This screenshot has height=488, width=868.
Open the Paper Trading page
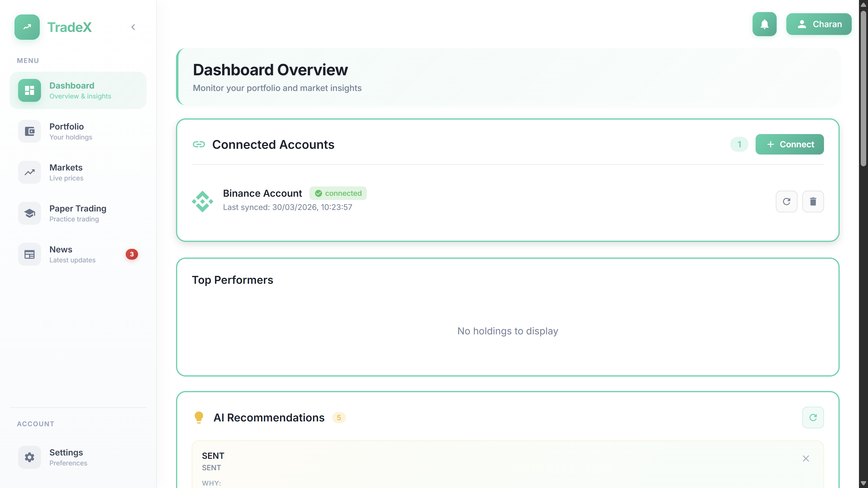point(78,213)
